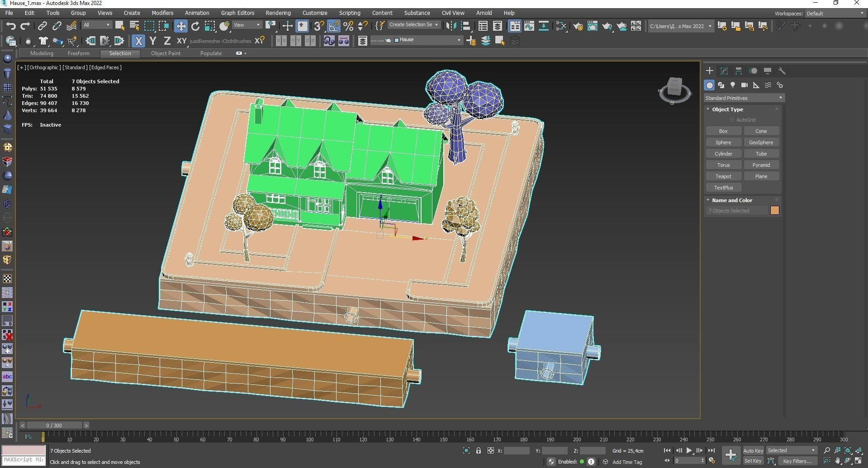Click the Mirror tool icon
This screenshot has height=468, width=868.
coord(451,26)
